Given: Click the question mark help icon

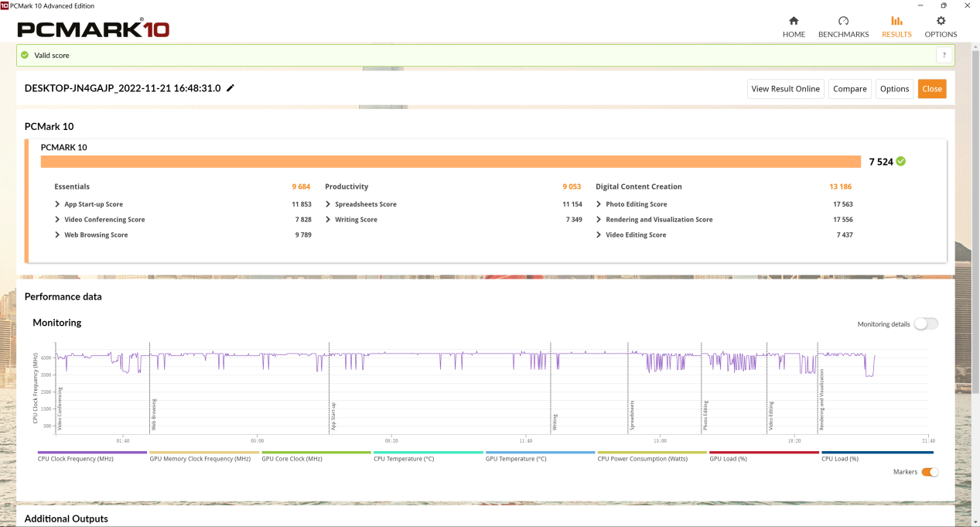Looking at the screenshot, I should coord(944,55).
